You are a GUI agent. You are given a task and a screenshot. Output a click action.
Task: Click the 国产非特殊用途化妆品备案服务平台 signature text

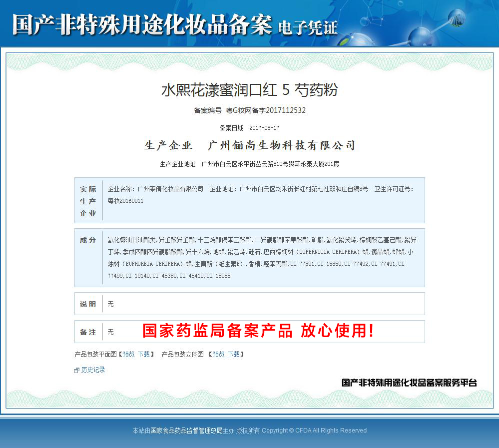pyautogui.click(x=409, y=383)
